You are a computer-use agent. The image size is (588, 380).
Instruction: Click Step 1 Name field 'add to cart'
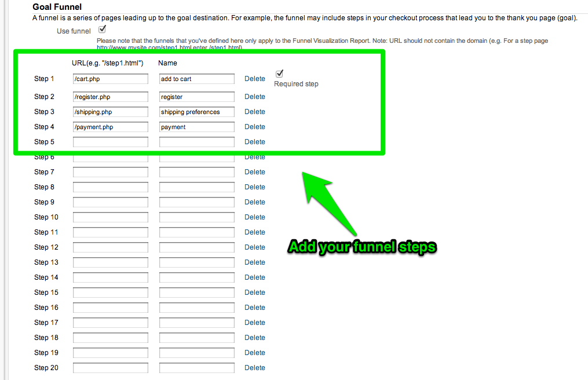point(196,79)
